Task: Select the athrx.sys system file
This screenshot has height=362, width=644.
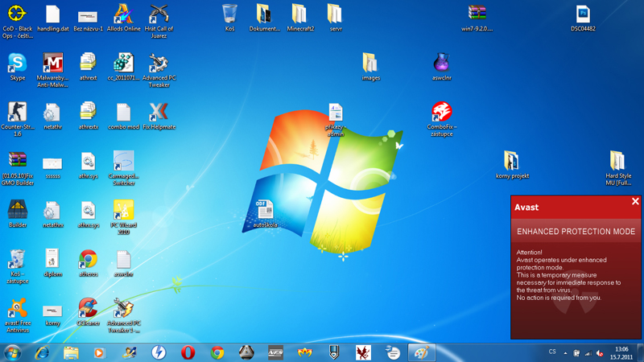Action: click(x=88, y=210)
